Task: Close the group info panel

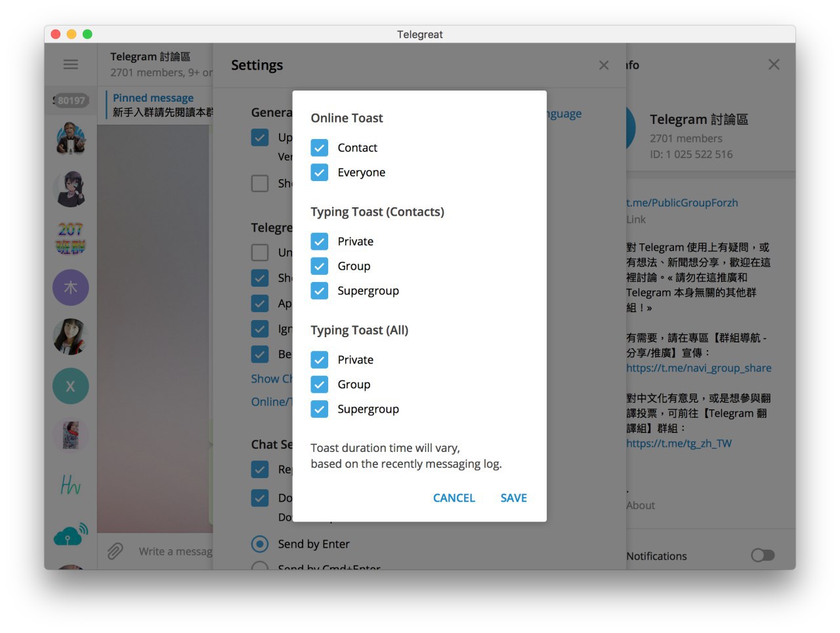Action: [x=774, y=64]
